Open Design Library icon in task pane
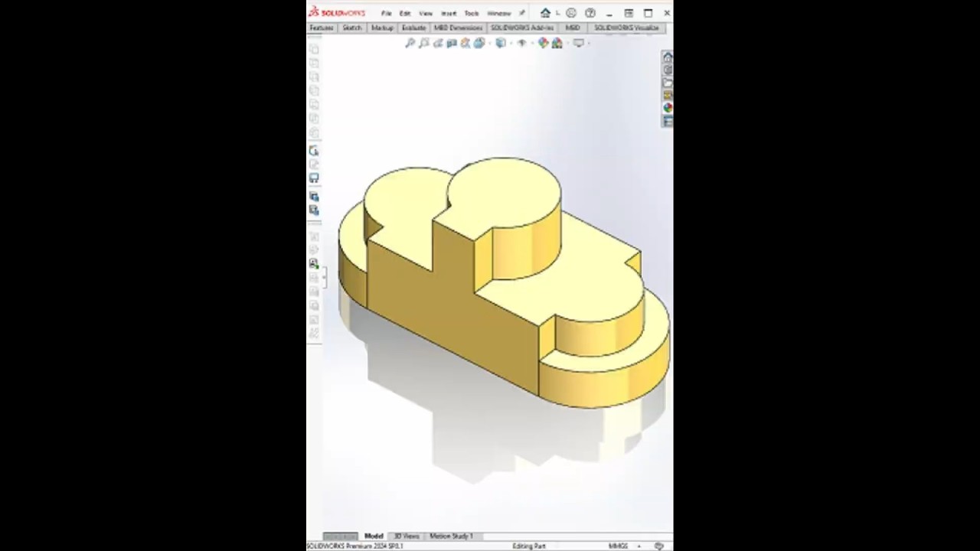This screenshot has width=980, height=551. coord(668,70)
